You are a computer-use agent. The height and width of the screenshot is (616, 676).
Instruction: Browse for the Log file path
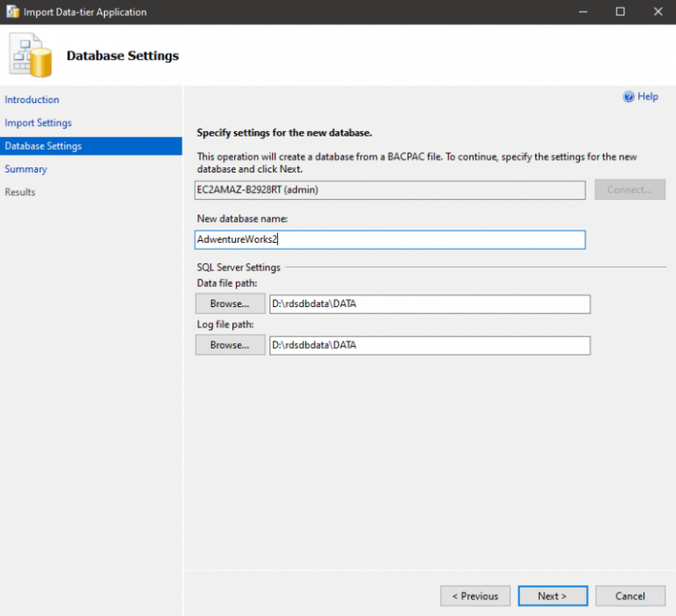[230, 345]
